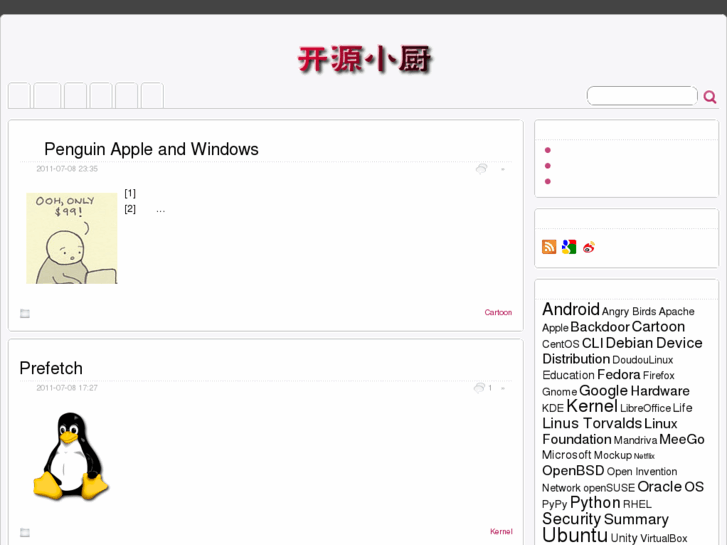
Task: Click the date 2011-07-08 17:27
Action: coord(67,388)
